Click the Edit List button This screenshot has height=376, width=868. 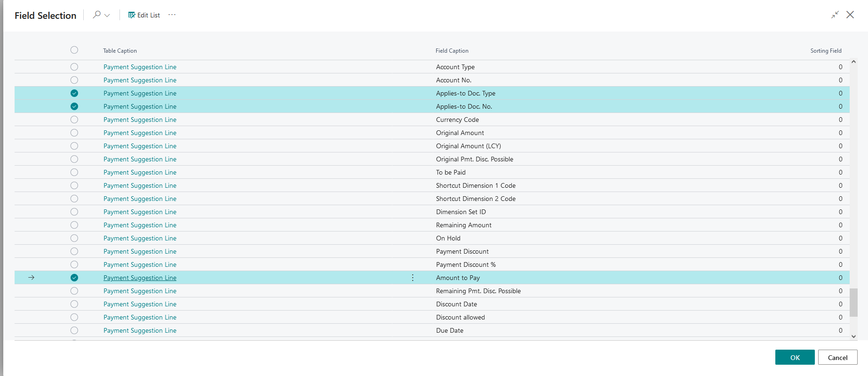pos(144,15)
